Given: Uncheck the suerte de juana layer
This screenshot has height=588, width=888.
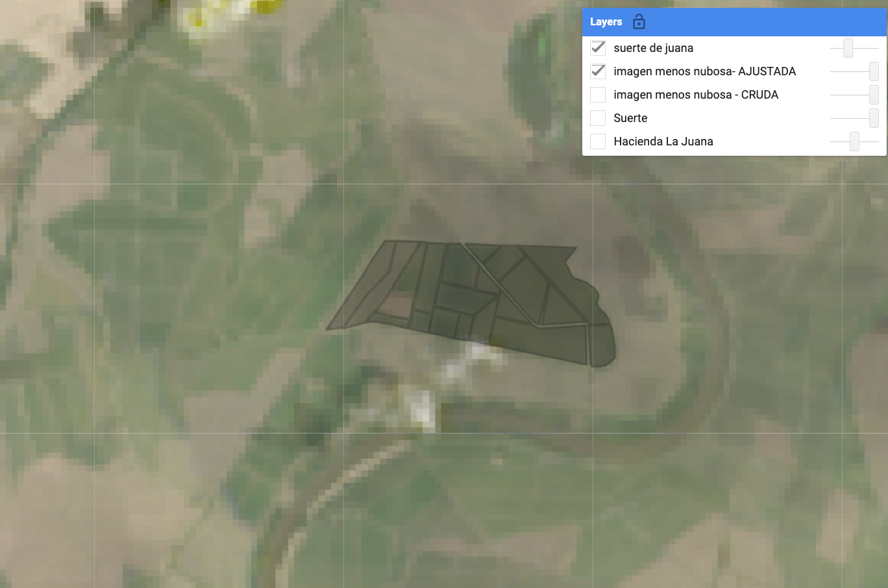Looking at the screenshot, I should (x=598, y=48).
